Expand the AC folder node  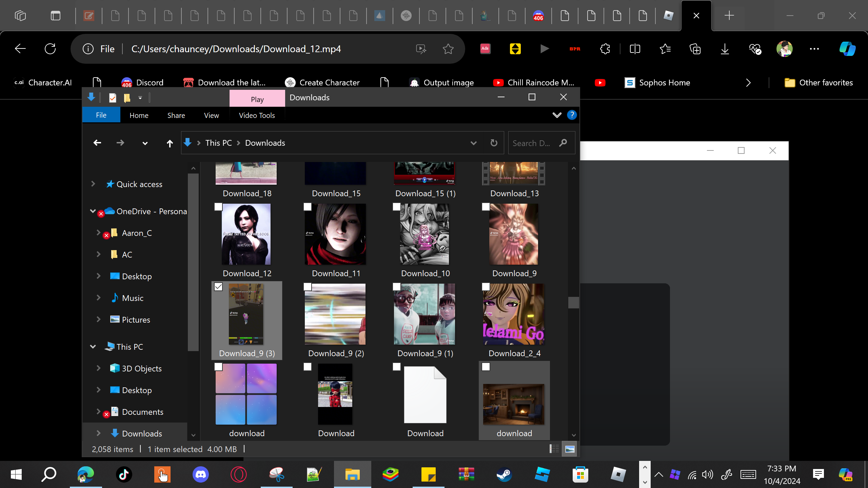click(x=98, y=255)
